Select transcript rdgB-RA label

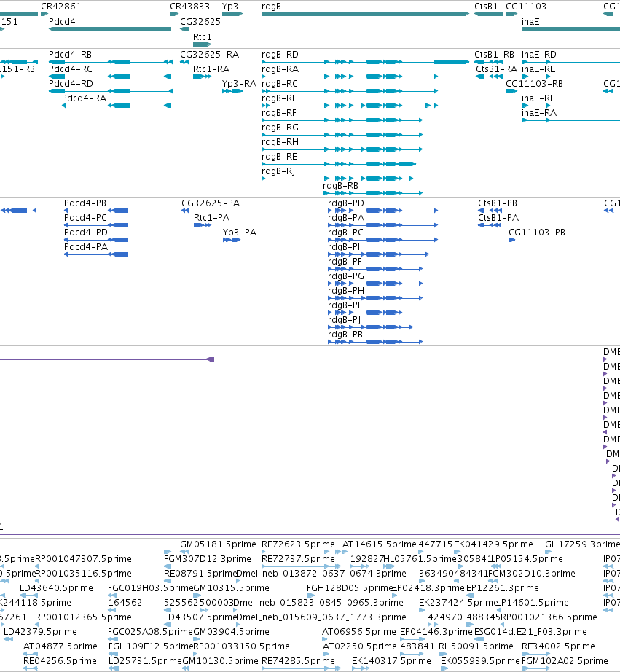point(280,69)
